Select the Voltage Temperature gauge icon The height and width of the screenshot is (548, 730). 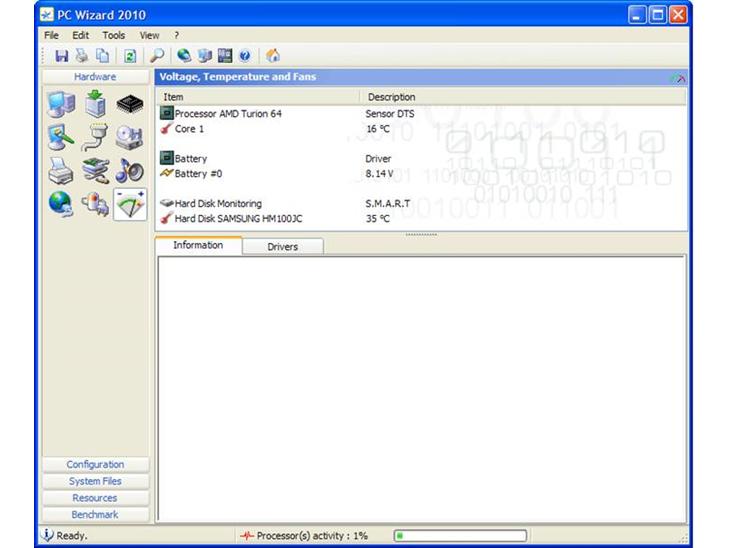(129, 203)
